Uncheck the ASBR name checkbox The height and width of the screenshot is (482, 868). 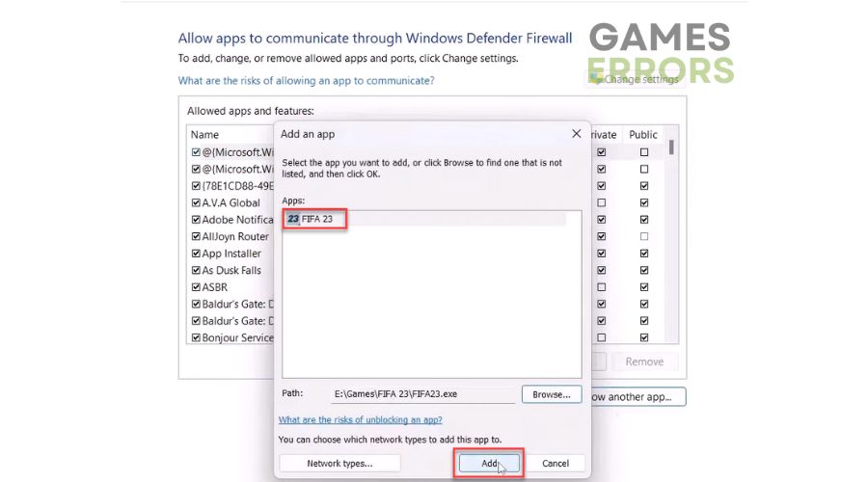196,287
